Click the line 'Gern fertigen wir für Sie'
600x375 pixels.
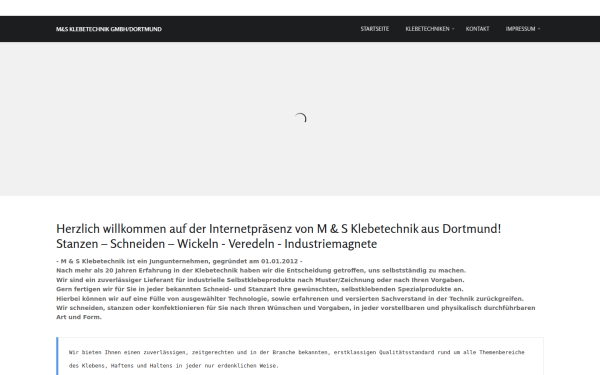point(260,289)
